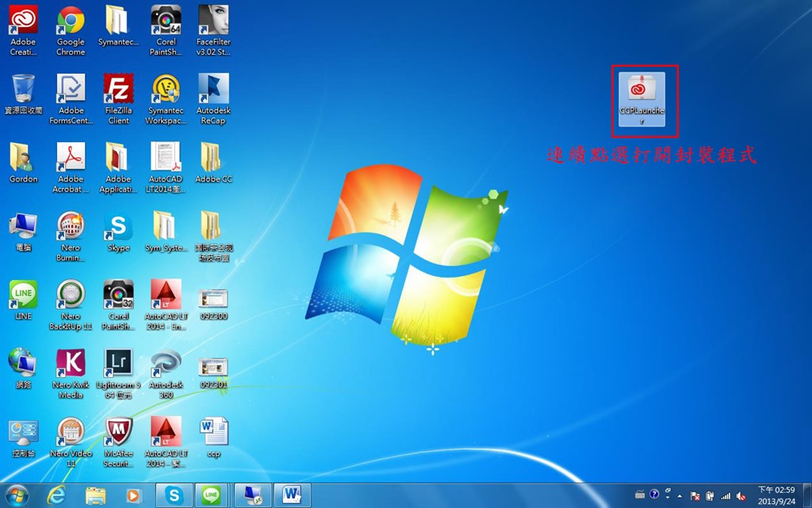Image resolution: width=812 pixels, height=508 pixels.
Task: Select the 092301 image file
Action: (213, 373)
